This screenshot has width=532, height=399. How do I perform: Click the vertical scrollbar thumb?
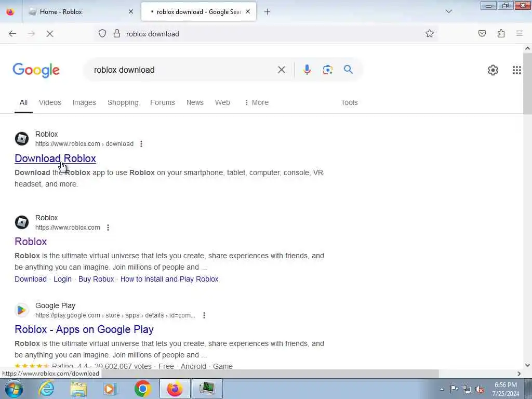[x=528, y=84]
